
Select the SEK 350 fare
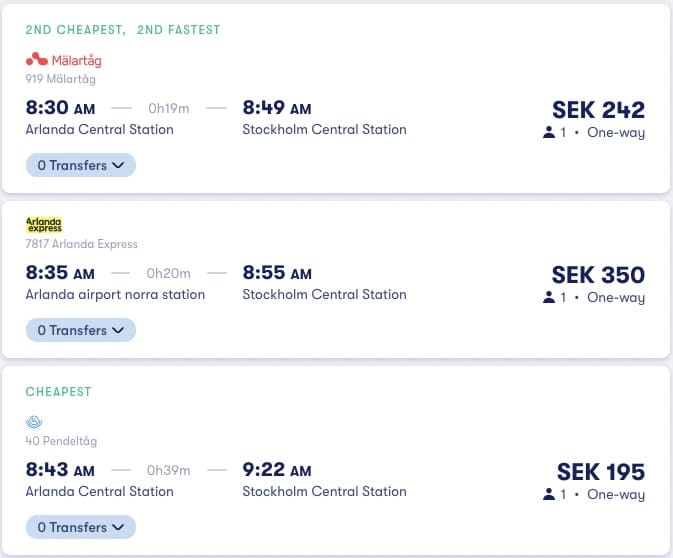(x=598, y=274)
